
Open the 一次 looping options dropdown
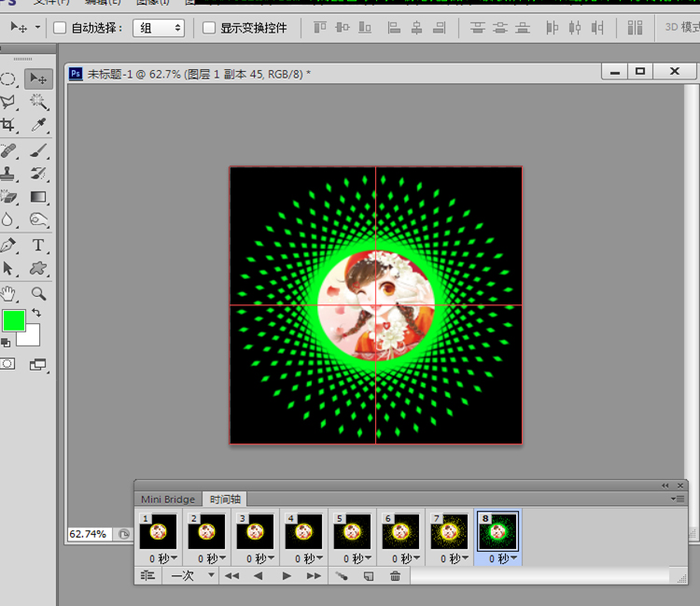[x=192, y=575]
